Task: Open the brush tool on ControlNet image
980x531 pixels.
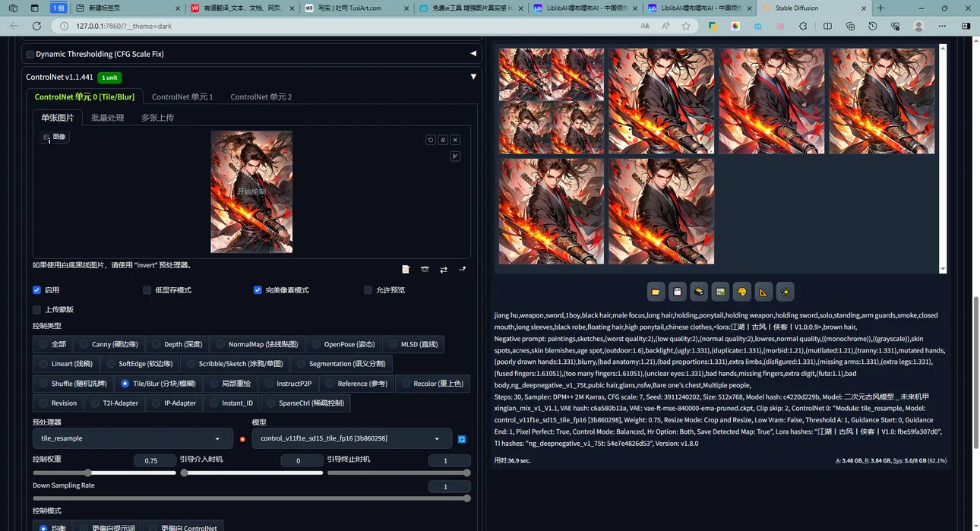Action: [x=455, y=156]
